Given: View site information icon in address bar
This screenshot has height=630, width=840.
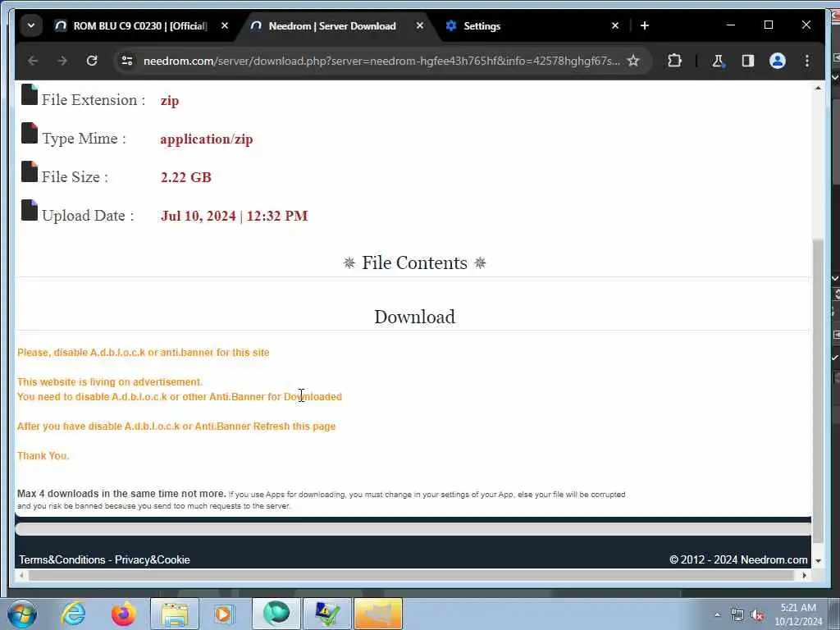Looking at the screenshot, I should pyautogui.click(x=127, y=61).
